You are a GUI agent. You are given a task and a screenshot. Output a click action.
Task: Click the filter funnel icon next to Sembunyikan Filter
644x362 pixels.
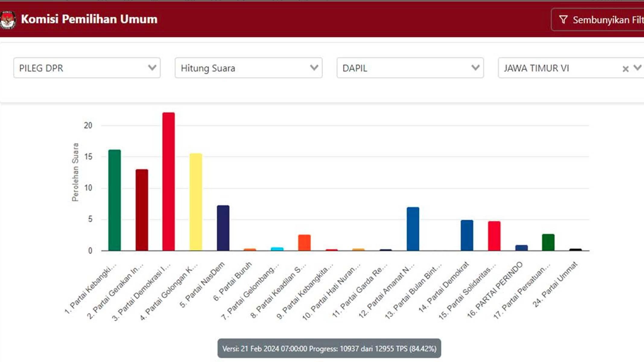click(x=564, y=19)
